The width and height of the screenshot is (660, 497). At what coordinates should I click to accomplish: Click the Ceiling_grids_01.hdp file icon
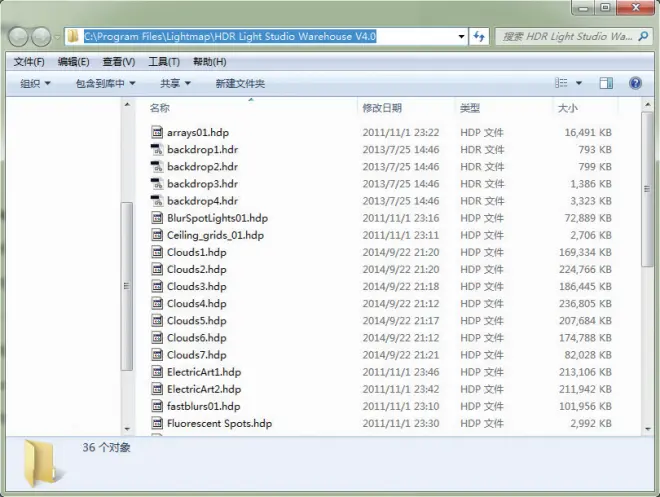(157, 235)
